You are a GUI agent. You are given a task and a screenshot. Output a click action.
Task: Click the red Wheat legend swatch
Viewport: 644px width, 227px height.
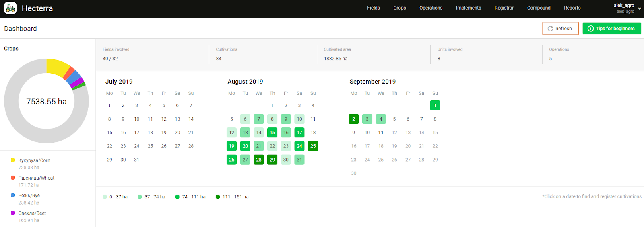tap(13, 178)
